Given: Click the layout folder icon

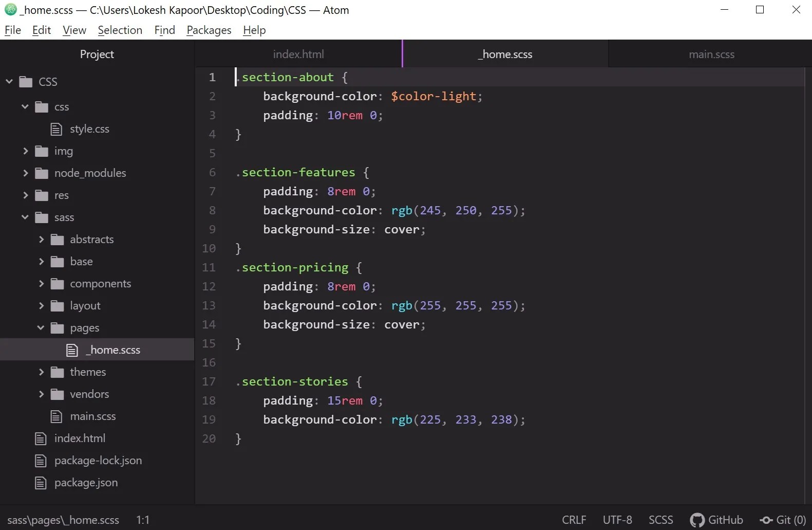Looking at the screenshot, I should click(x=58, y=306).
